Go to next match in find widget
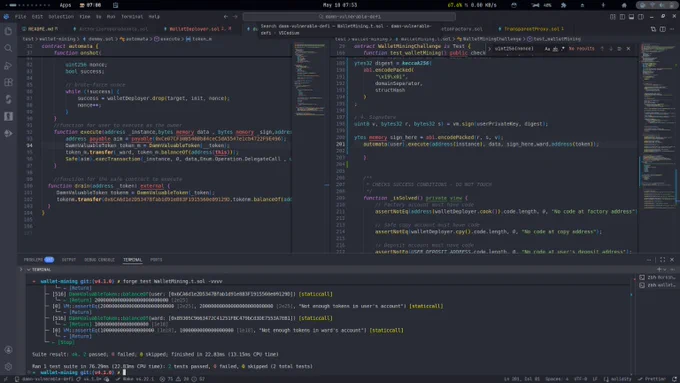Image resolution: width=680 pixels, height=383 pixels. [611, 49]
